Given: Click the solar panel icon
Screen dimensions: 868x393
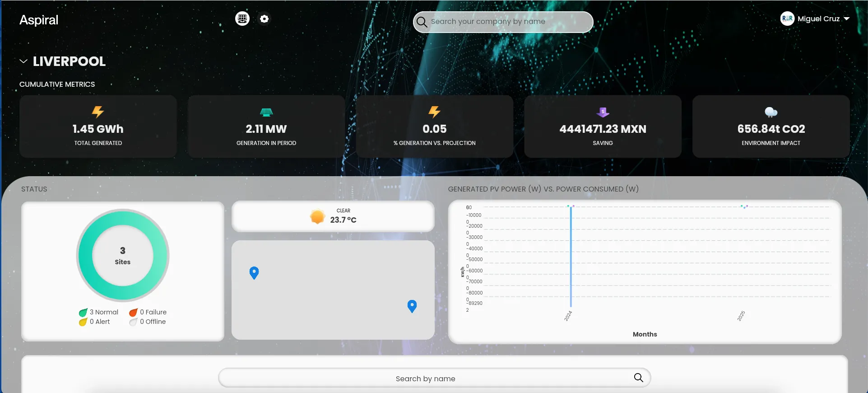Looking at the screenshot, I should tap(266, 112).
